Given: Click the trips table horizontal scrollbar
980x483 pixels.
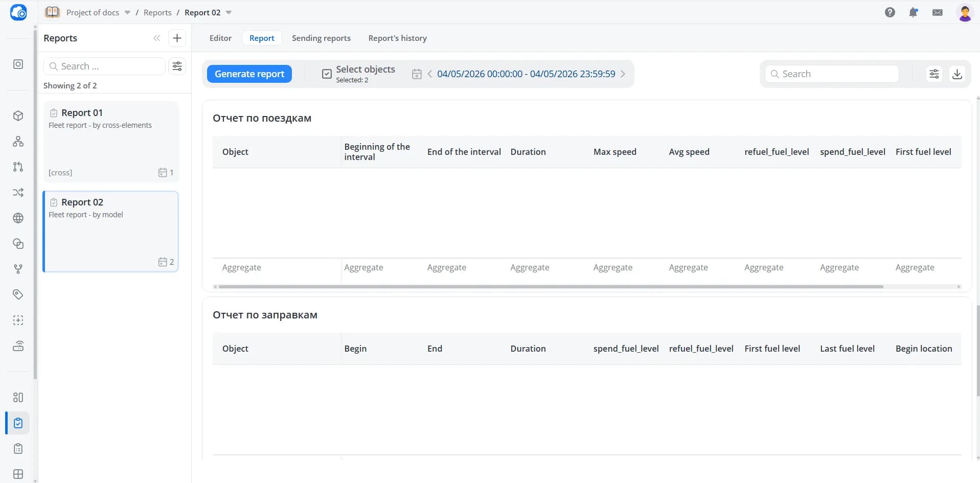Looking at the screenshot, I should click(551, 287).
